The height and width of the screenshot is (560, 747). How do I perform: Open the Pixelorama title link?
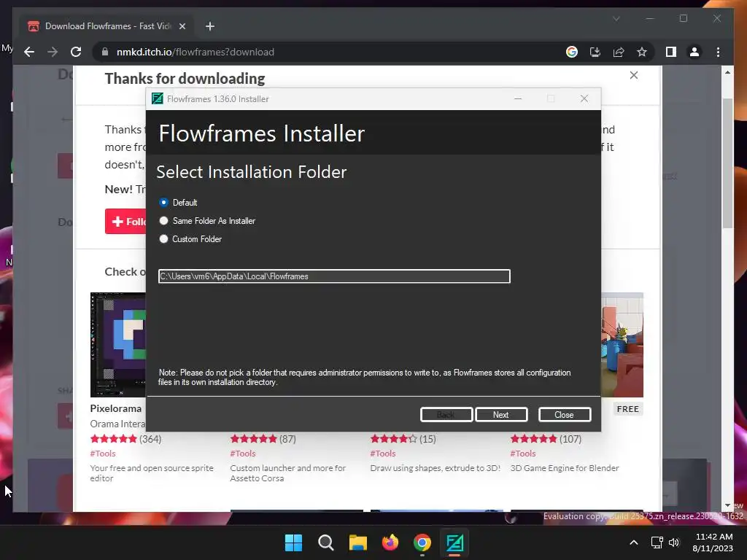click(116, 408)
